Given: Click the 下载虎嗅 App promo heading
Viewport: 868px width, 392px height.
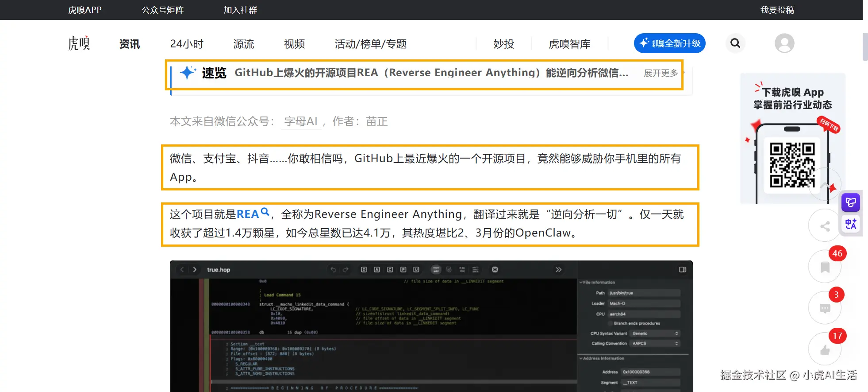Looking at the screenshot, I should click(x=793, y=98).
